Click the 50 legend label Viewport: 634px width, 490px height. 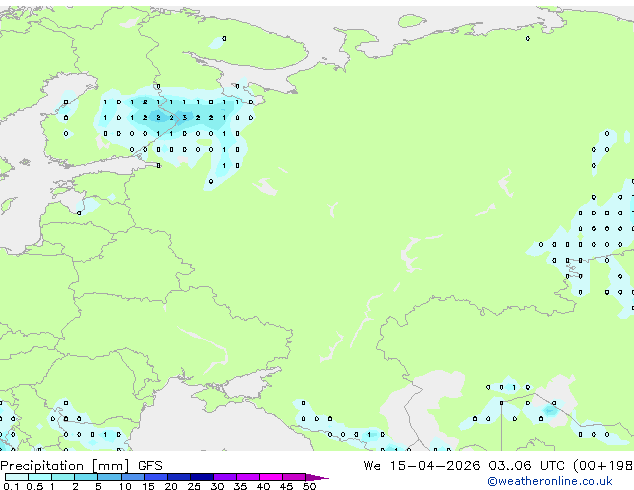[309, 486]
